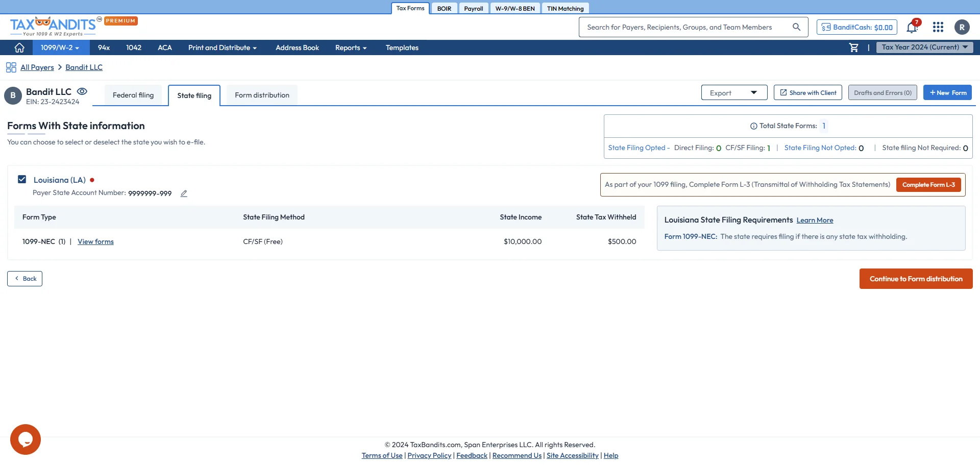
Task: Open the 94x menu item
Action: point(104,47)
